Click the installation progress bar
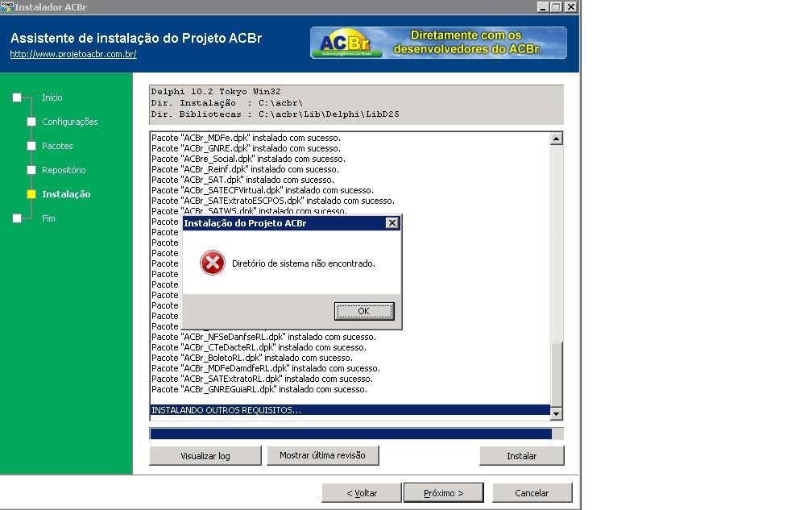 (356, 434)
